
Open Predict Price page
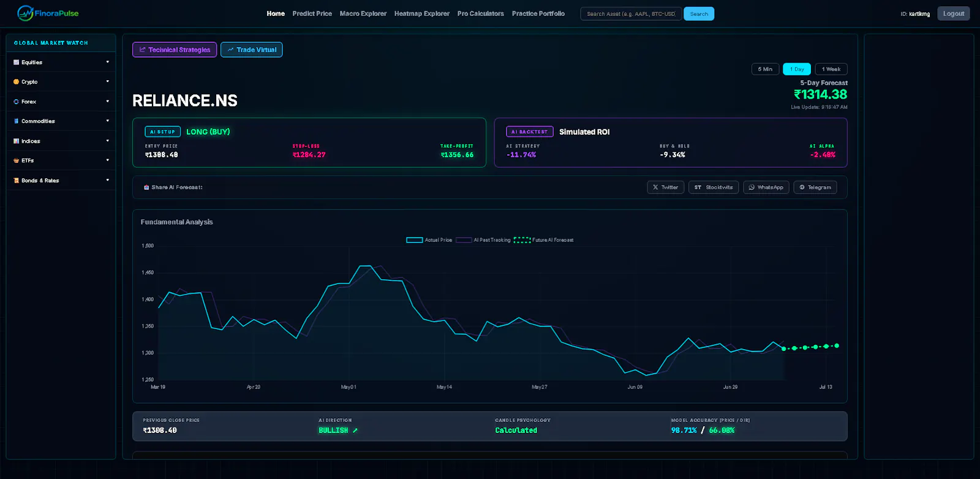click(x=312, y=13)
